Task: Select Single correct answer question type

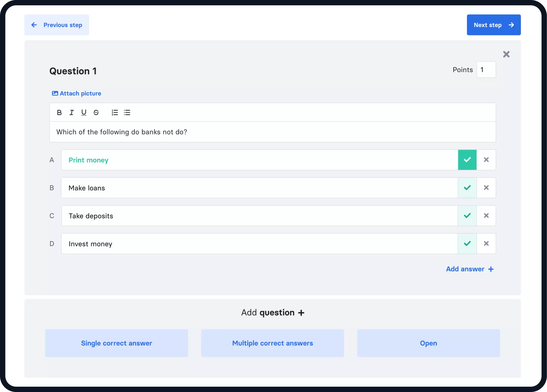Action: tap(117, 343)
